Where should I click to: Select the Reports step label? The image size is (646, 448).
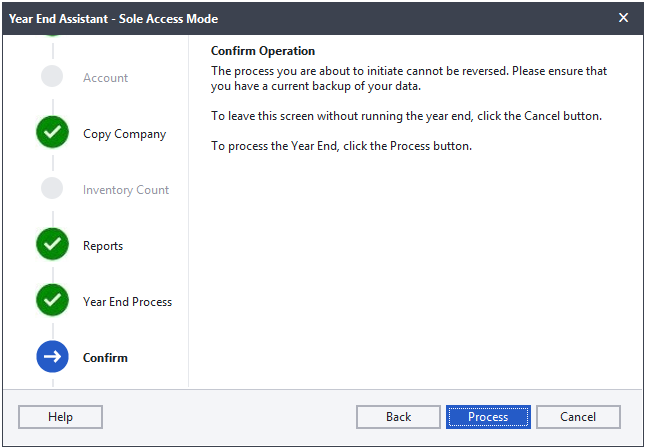coord(103,246)
